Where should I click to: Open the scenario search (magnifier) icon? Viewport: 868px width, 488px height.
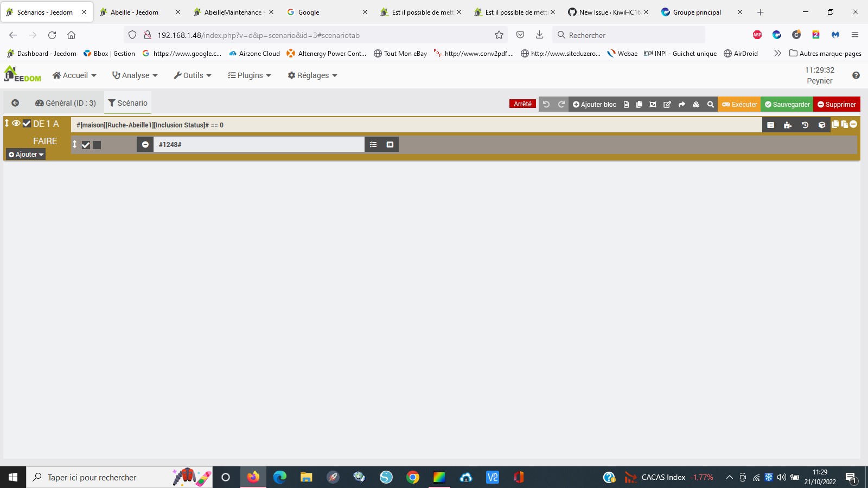(710, 104)
